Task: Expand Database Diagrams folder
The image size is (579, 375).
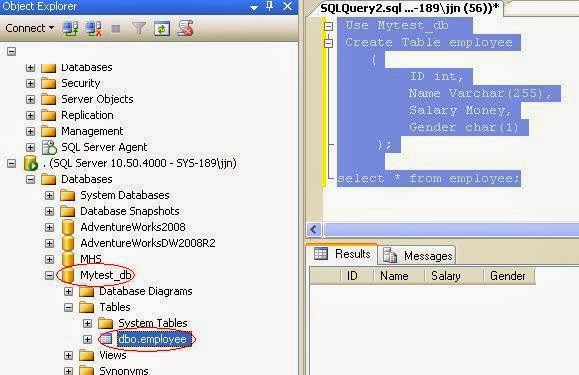Action: [68, 291]
